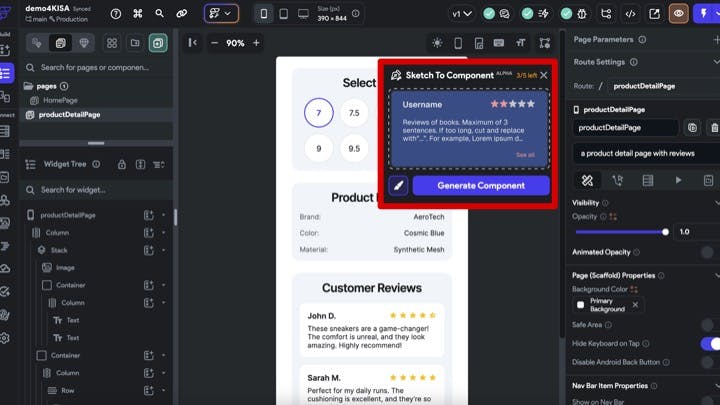The width and height of the screenshot is (720, 405).
Task: Open the animations play tab
Action: 678,180
